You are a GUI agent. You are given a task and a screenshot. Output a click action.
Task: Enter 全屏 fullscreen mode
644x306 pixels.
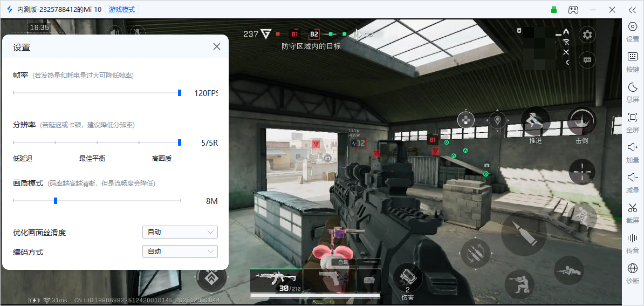coord(632,122)
